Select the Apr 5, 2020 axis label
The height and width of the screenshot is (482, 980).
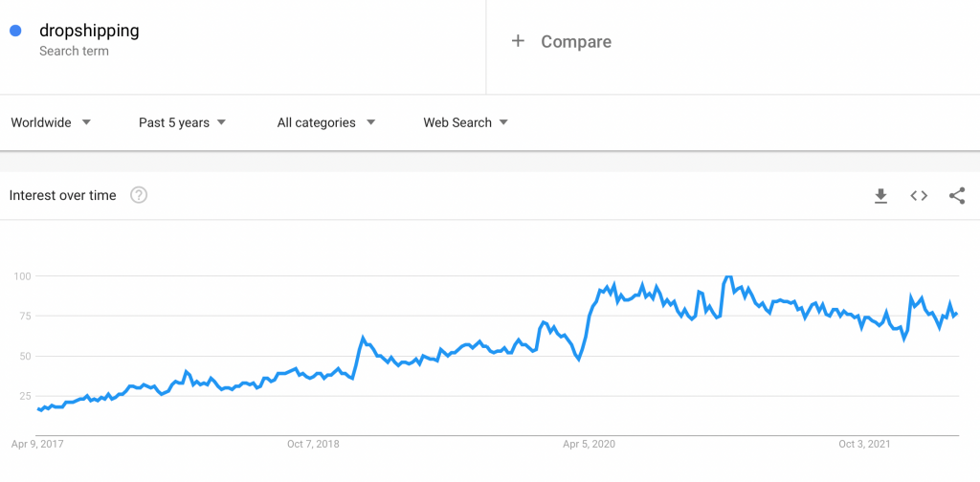point(589,445)
